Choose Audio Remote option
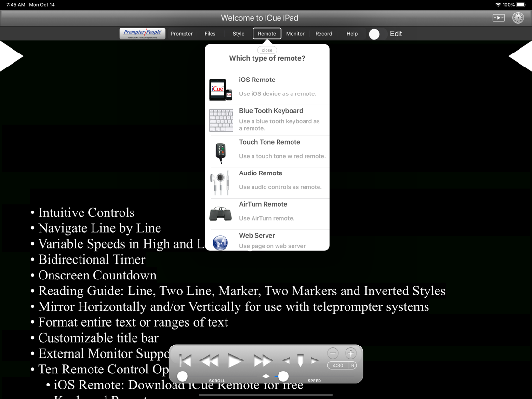The height and width of the screenshot is (399, 532). (267, 183)
